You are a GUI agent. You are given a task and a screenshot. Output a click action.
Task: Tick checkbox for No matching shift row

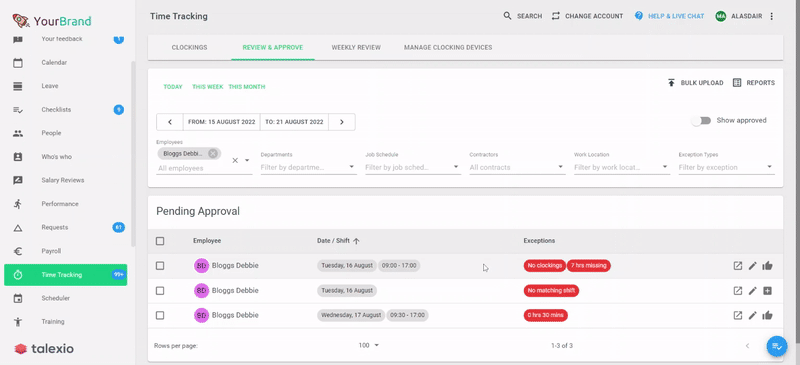coord(160,290)
